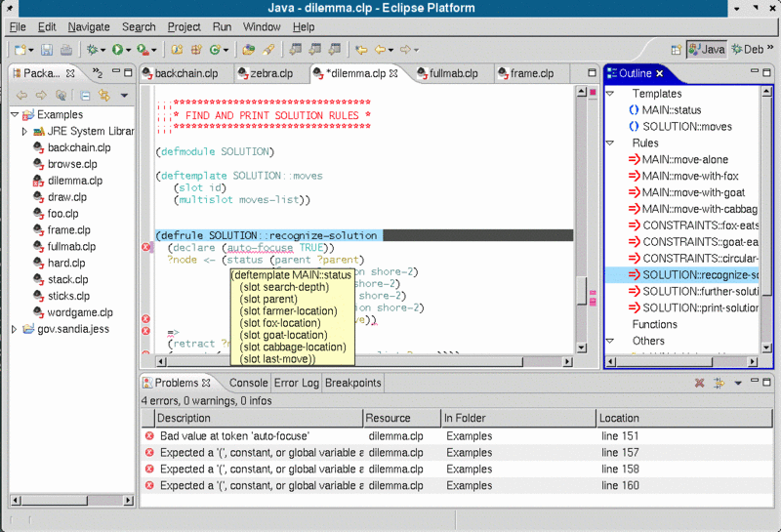
Task: Open Search with the flashlight icon
Action: point(268,50)
